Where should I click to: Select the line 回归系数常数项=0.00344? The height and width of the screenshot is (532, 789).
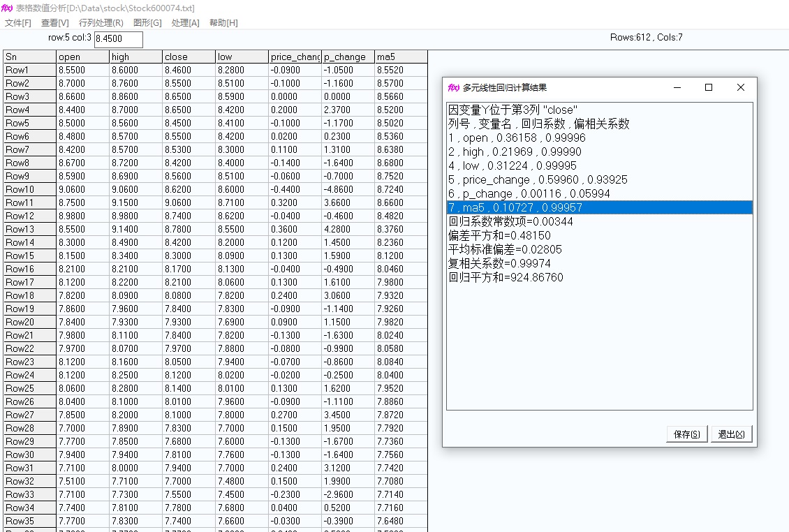point(599,221)
